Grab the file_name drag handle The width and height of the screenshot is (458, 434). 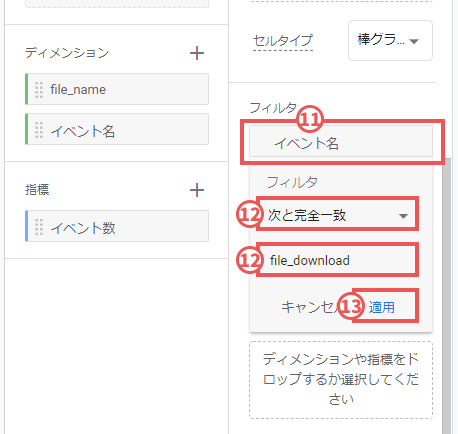(x=39, y=89)
